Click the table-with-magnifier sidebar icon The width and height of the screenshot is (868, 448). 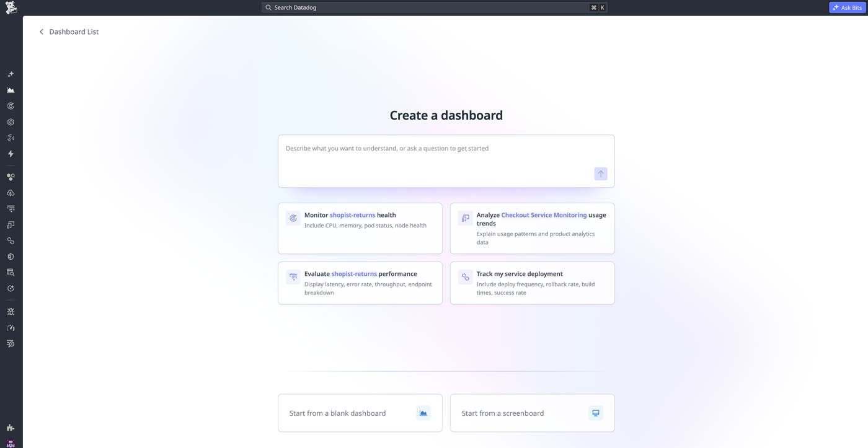click(x=11, y=273)
